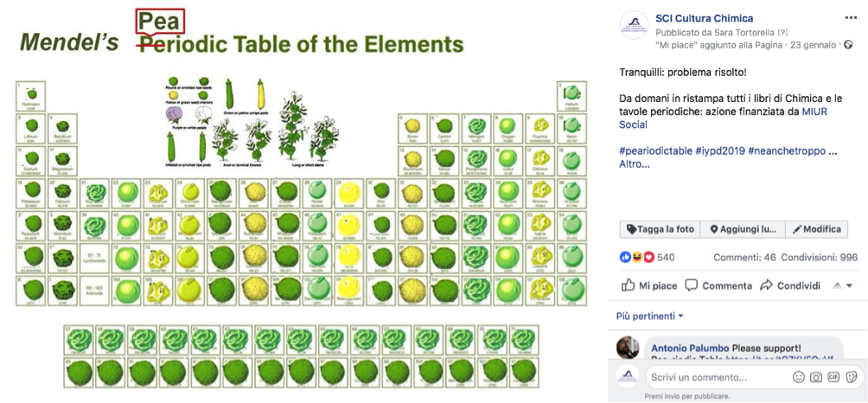Open the comment-as page identity selector

pos(842,285)
